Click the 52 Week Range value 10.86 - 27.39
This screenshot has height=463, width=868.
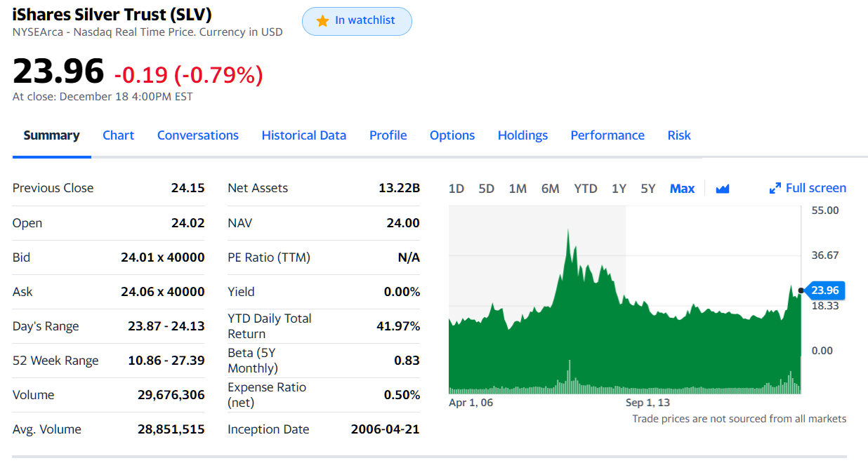pyautogui.click(x=166, y=361)
